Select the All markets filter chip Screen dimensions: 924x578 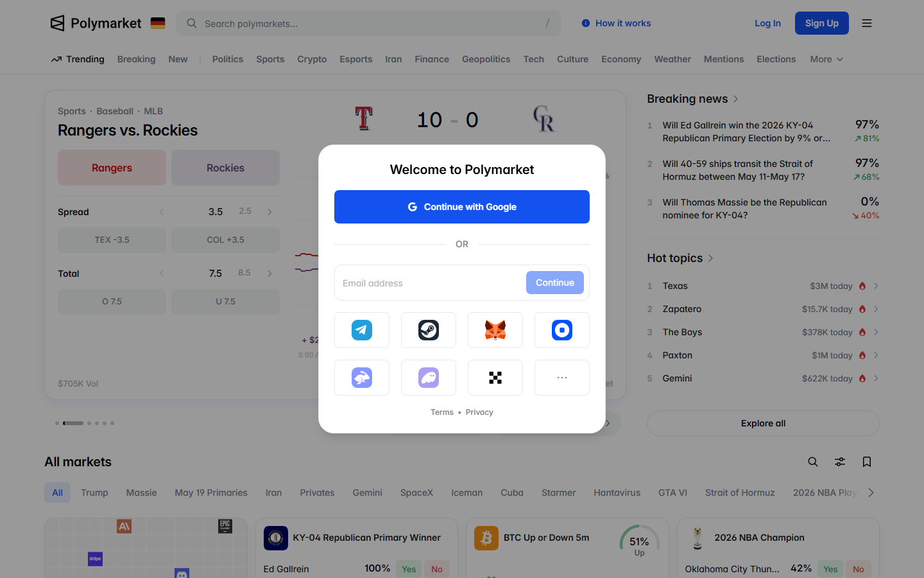[57, 493]
